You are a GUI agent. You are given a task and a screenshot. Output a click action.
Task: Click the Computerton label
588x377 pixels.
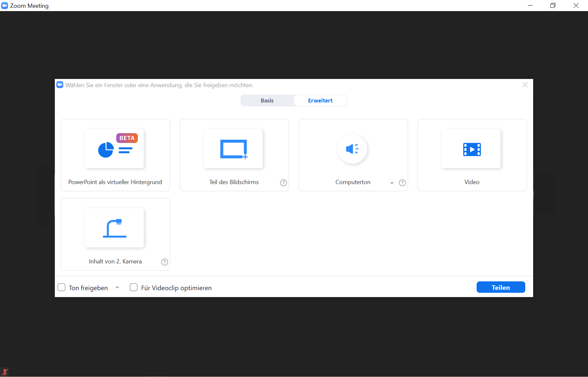coord(353,182)
